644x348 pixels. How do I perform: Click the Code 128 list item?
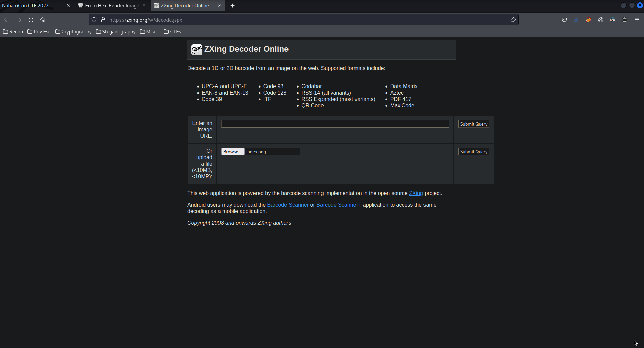coord(275,93)
